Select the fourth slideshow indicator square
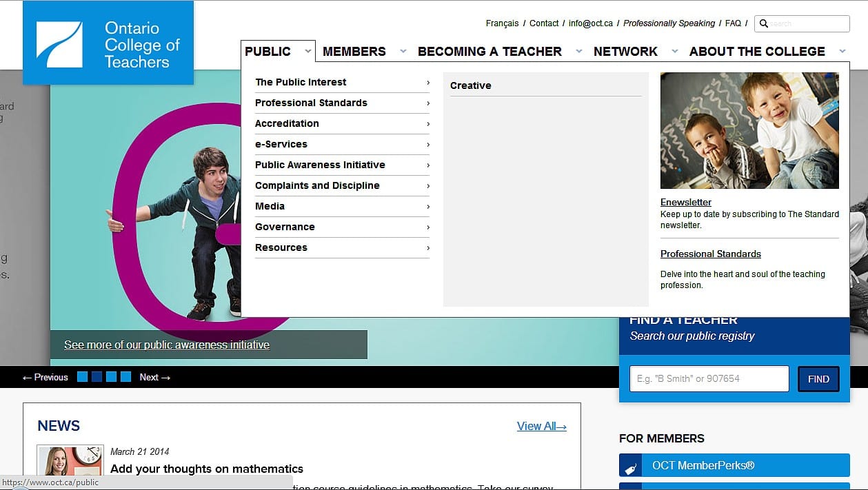Viewport: 868px width, 490px height. tap(125, 377)
